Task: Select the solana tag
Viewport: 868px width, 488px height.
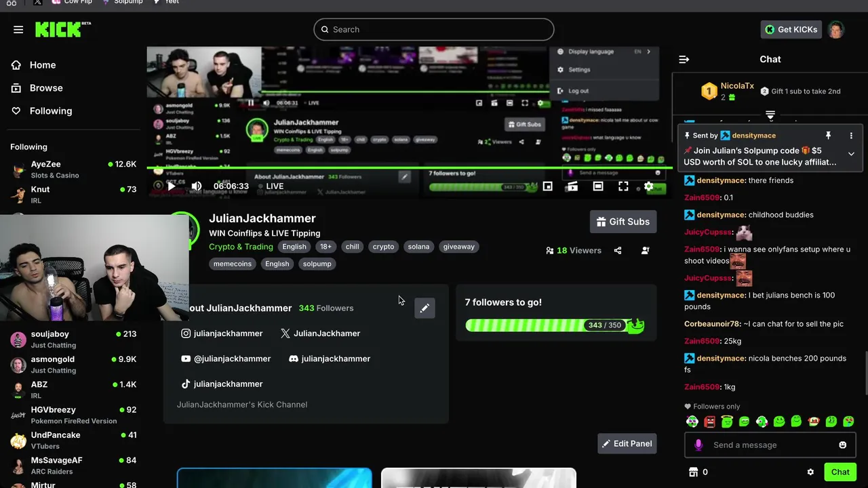Action: [x=418, y=247]
